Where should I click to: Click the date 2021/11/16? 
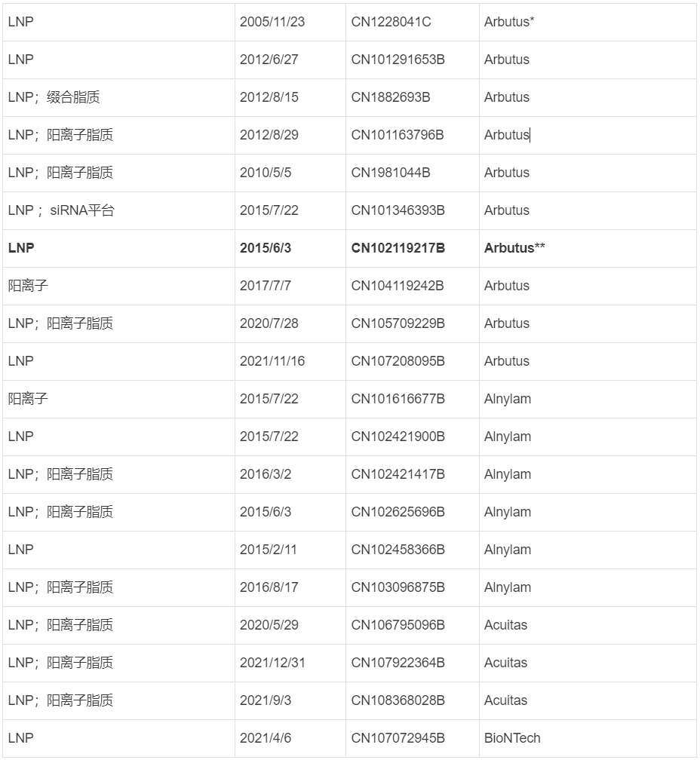(x=272, y=361)
